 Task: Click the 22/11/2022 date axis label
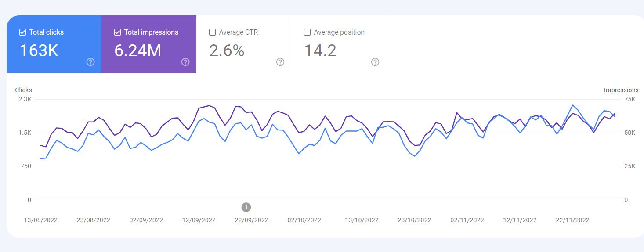[x=572, y=220]
